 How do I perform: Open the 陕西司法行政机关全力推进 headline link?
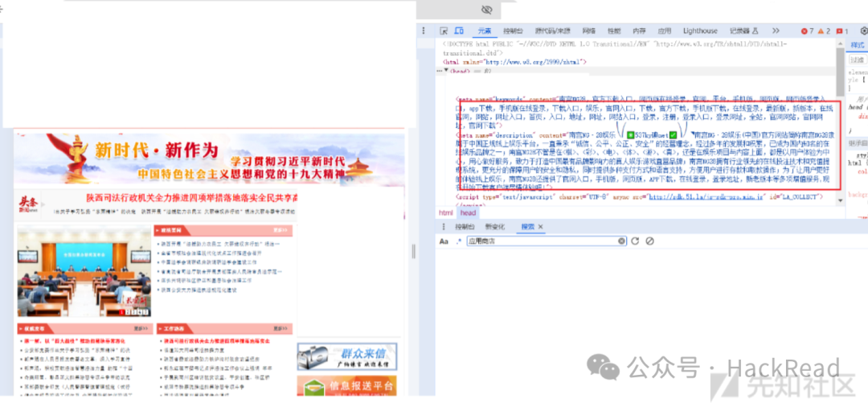pos(192,198)
